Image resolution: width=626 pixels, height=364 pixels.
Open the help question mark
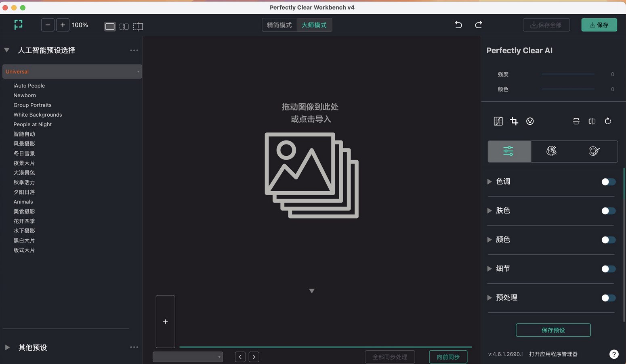pyautogui.click(x=614, y=354)
